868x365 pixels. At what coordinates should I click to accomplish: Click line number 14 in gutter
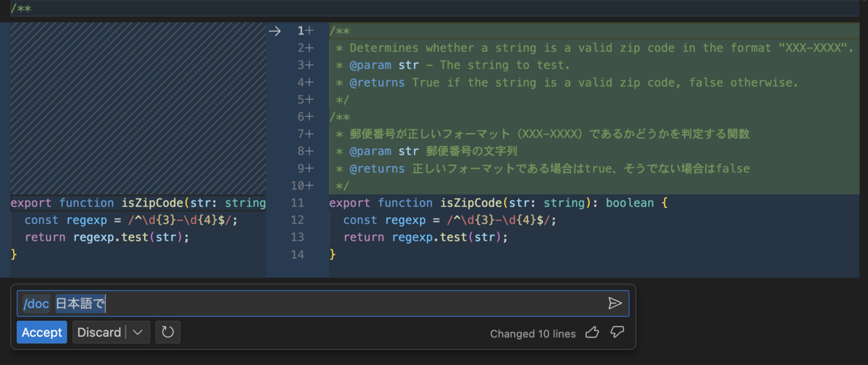(299, 254)
